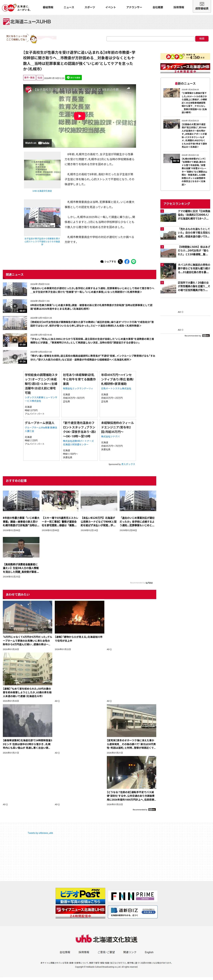Image resolution: width=213 pixels, height=980 pixels.
Task: Open the 08:18 video thumbnail in 最新のニュース
Action: 172,158
